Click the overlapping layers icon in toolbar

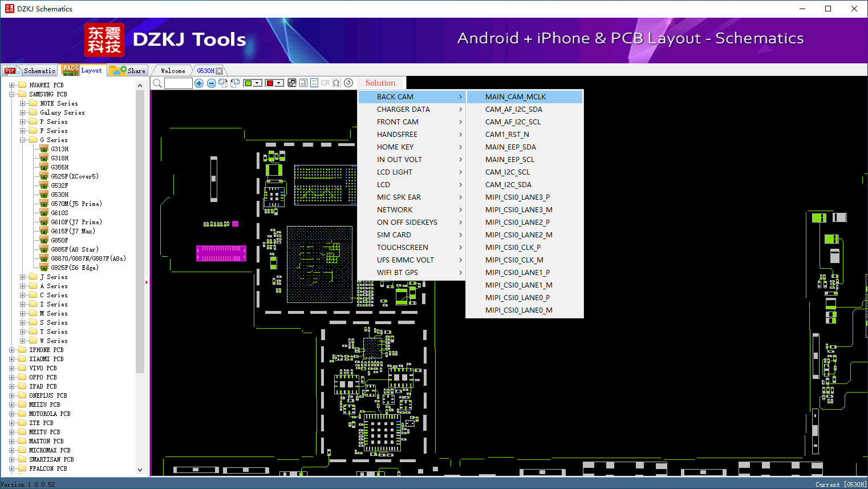[x=292, y=83]
